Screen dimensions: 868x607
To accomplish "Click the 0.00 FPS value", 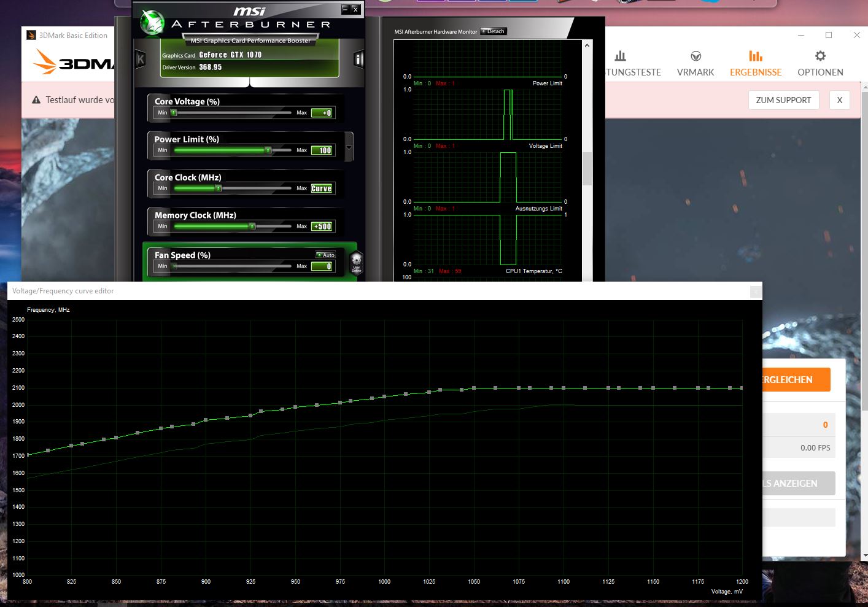I will tap(815, 448).
